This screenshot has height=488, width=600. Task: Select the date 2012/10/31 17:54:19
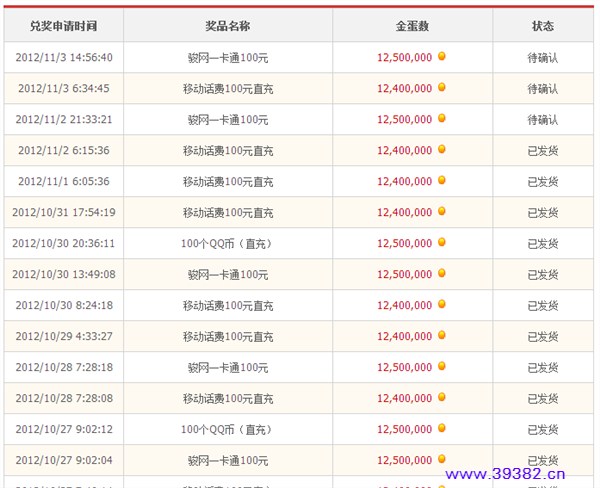tap(64, 212)
